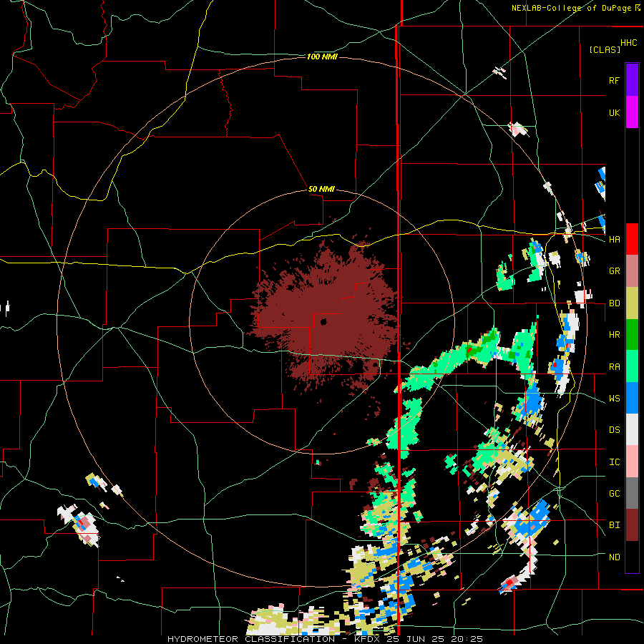Screen dimensions: 644x644
Task: Click the RF purple legend swatch
Action: pyautogui.click(x=632, y=80)
